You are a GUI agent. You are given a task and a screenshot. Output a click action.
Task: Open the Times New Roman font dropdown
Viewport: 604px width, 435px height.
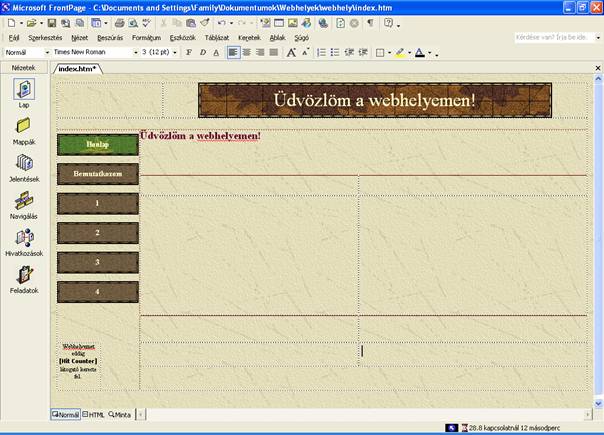coord(135,52)
